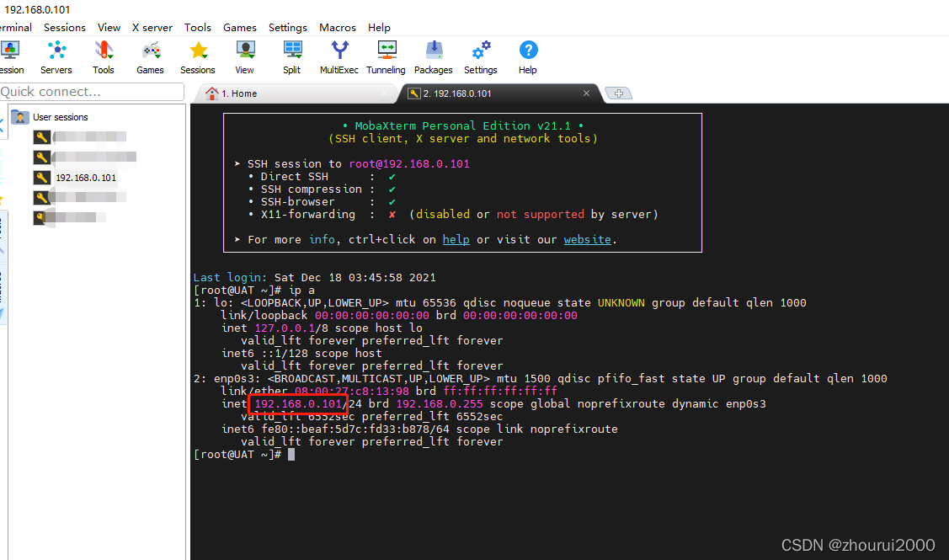Viewport: 949px width, 560px height.
Task: Click the Split toolbar icon
Action: pyautogui.click(x=292, y=51)
